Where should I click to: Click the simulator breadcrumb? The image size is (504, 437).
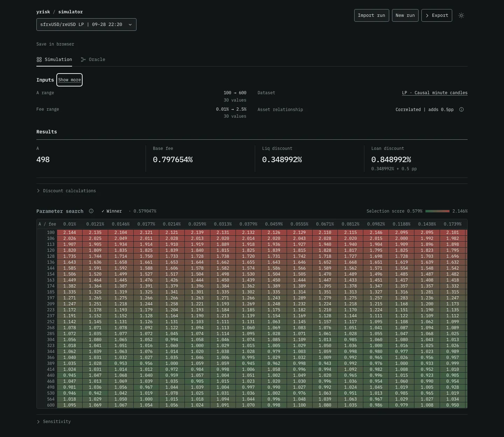pos(70,12)
